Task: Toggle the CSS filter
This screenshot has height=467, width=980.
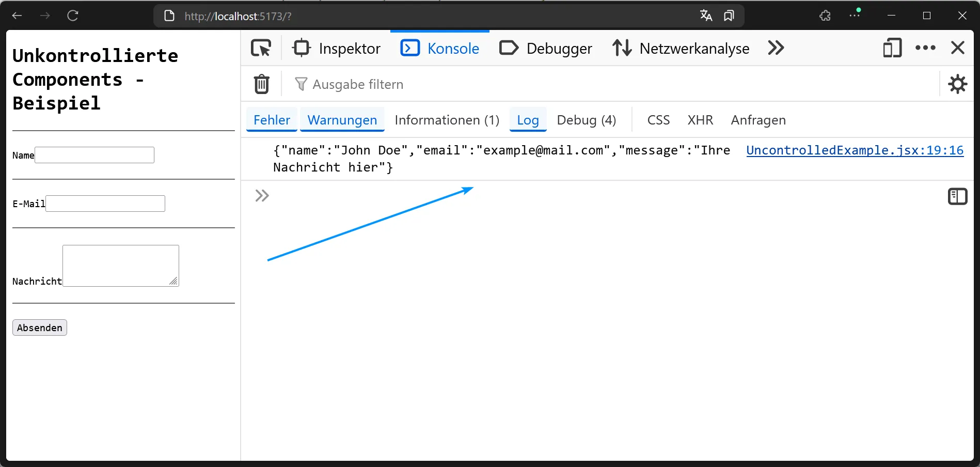Action: (658, 120)
